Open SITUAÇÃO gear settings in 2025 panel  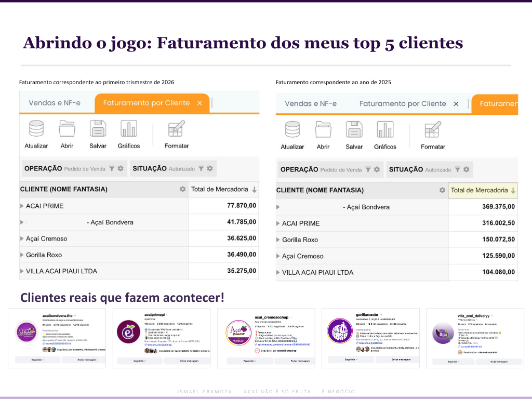click(x=466, y=169)
